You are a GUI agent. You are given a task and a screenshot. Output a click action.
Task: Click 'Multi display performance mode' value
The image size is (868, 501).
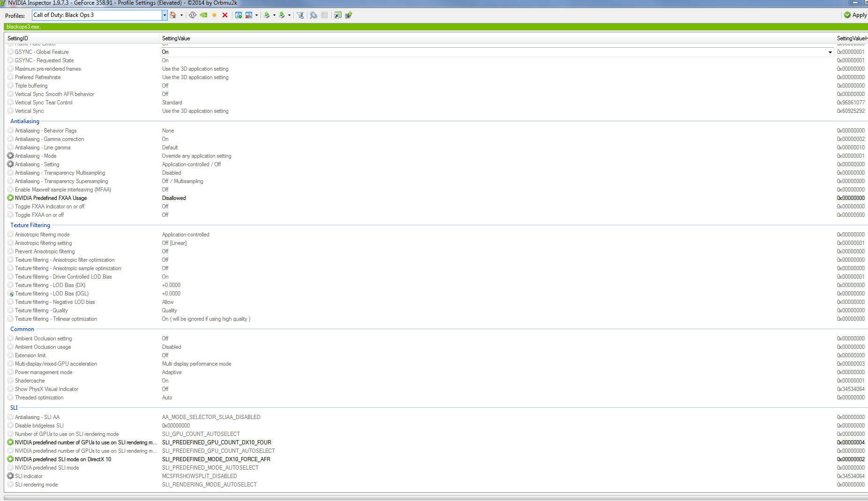click(196, 364)
